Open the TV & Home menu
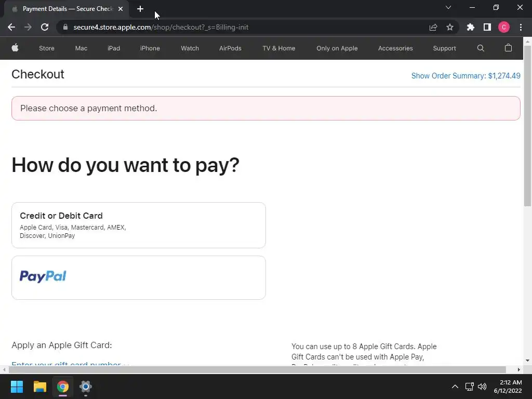532x399 pixels. pos(278,48)
